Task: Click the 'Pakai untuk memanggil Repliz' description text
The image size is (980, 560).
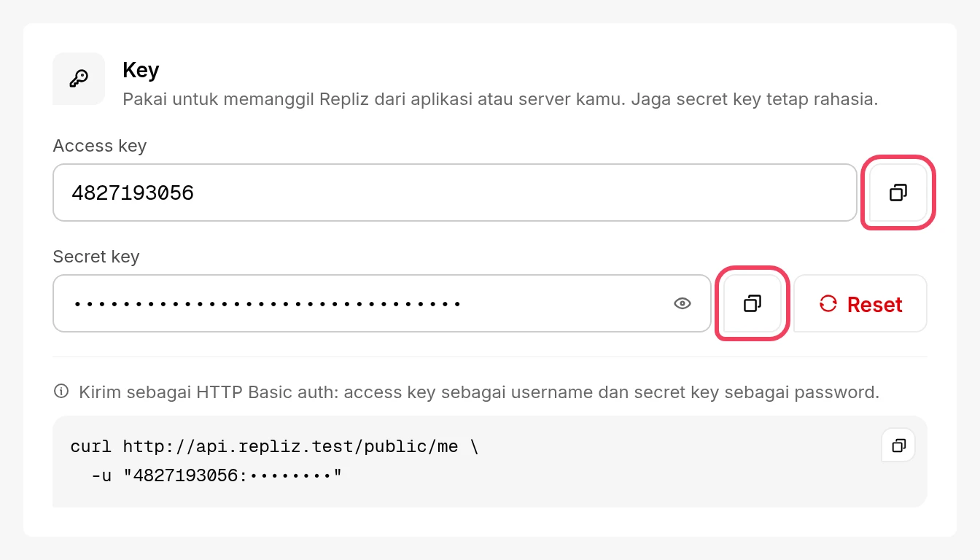Action: click(500, 98)
